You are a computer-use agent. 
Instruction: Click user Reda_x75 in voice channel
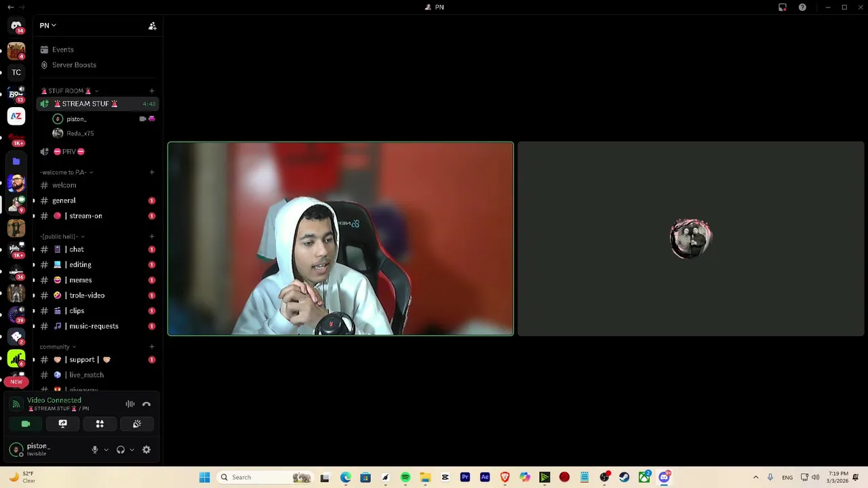(80, 134)
